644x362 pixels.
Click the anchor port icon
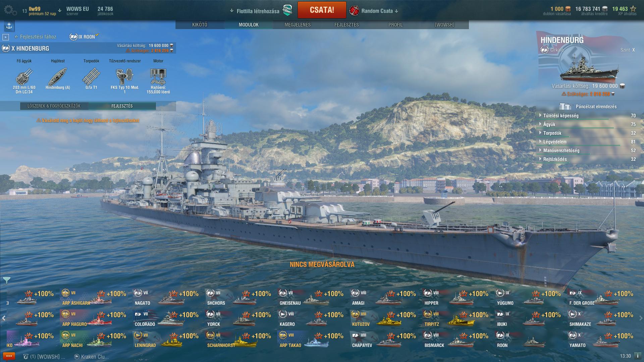click(x=9, y=26)
